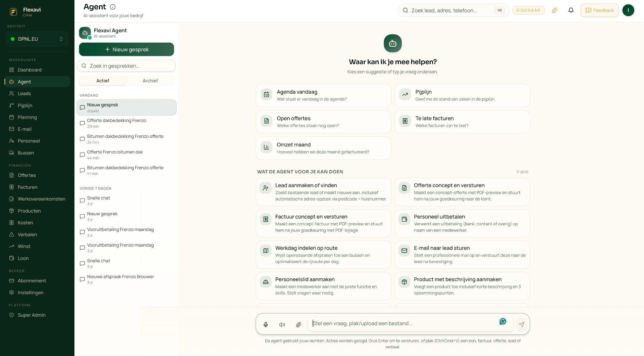
Task: Click the info icon next to Agent title
Action: [113, 7]
